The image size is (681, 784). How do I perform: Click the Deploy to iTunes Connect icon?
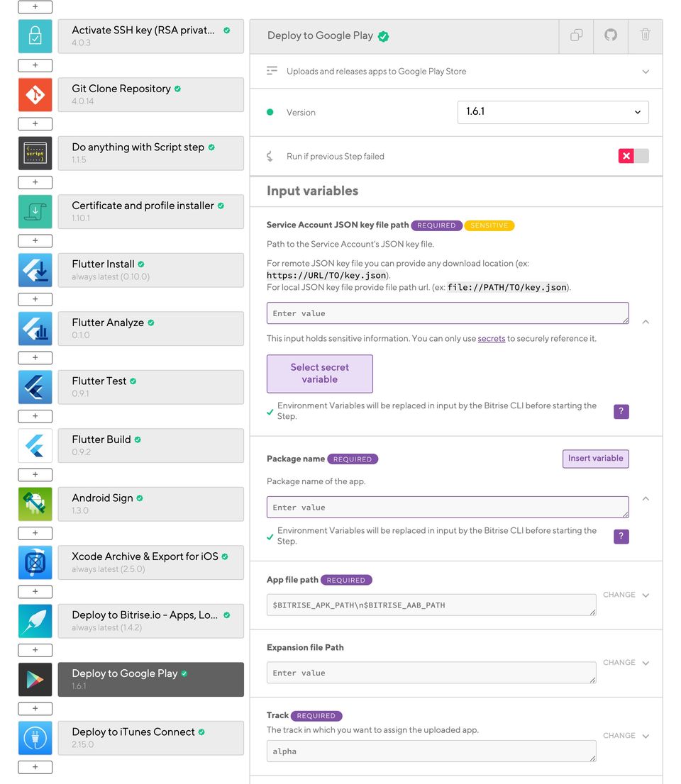tap(35, 738)
